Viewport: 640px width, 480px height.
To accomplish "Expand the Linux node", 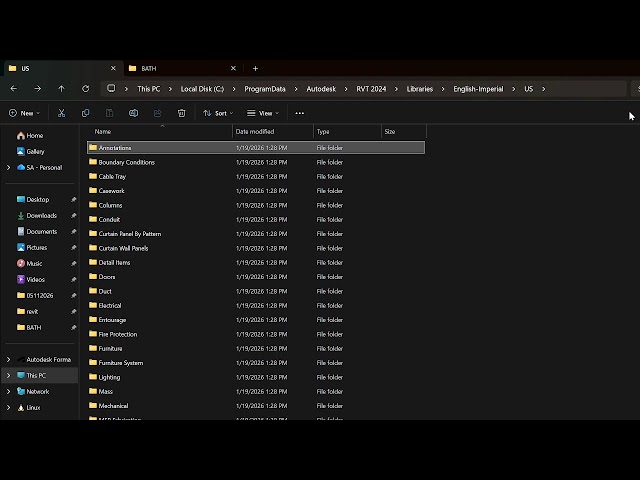I will pos(9,407).
